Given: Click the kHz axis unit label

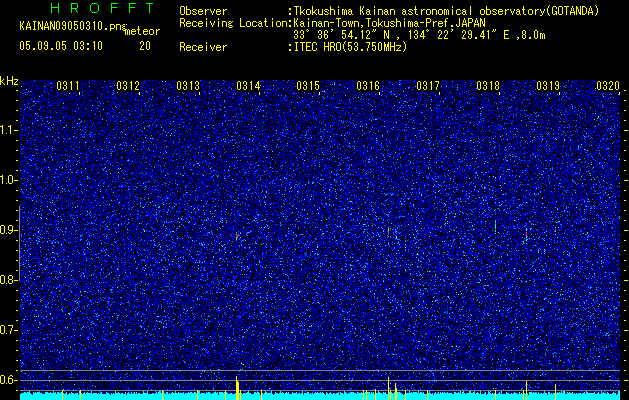Looking at the screenshot, I should [9, 81].
